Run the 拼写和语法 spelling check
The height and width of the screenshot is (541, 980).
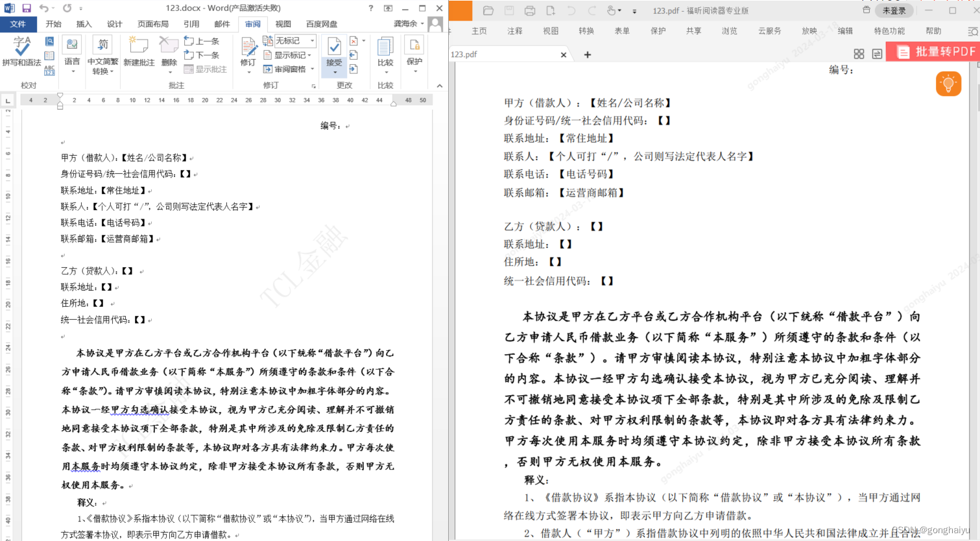[x=21, y=52]
